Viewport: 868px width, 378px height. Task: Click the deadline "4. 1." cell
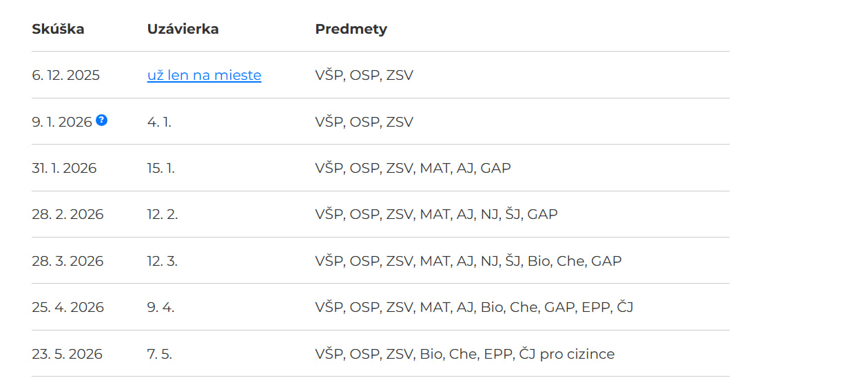[x=159, y=122]
